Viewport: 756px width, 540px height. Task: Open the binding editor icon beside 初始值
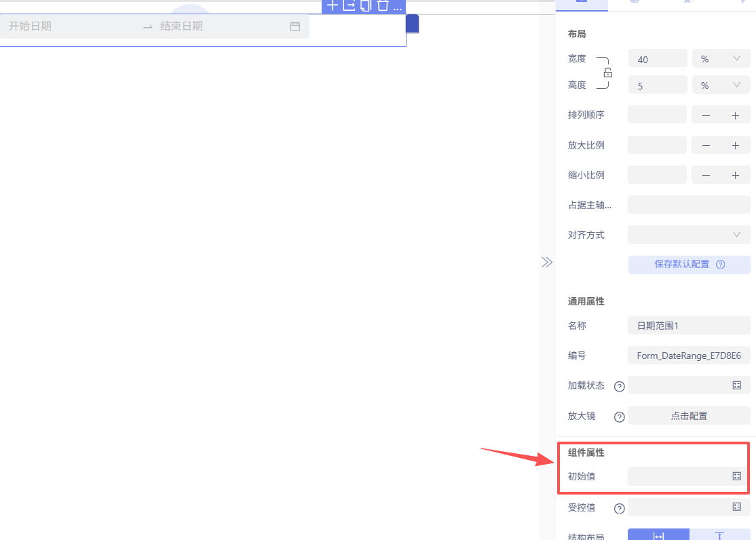(737, 476)
